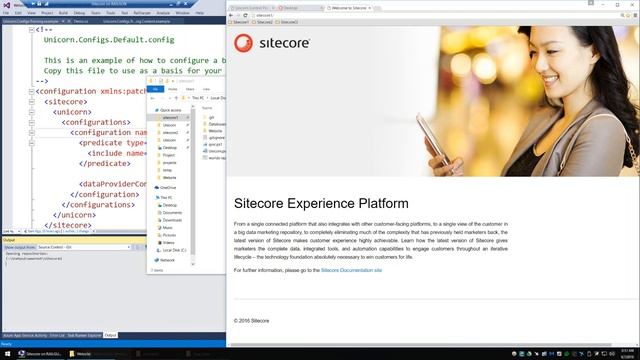Collapse the unicorn element in the editor
The height and width of the screenshot is (360, 640).
coord(32,112)
